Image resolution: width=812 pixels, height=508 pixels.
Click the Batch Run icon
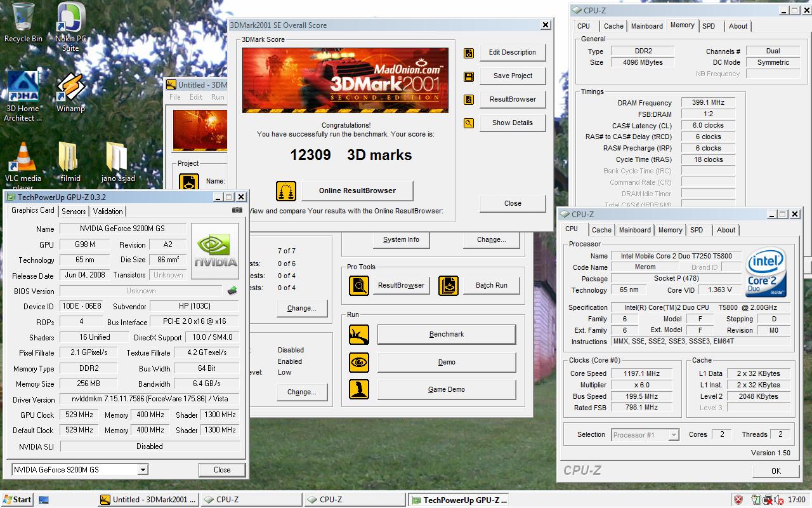point(449,286)
